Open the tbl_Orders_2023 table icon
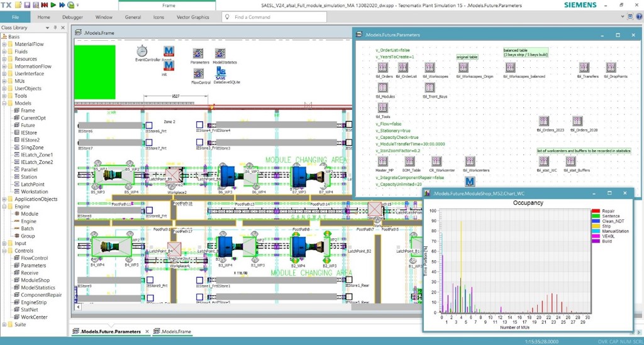This screenshot has width=644, height=345. [544, 121]
